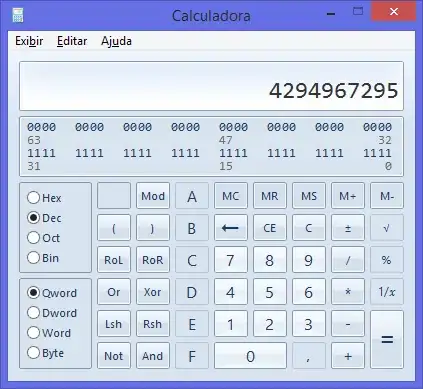Click the bit group above position 63
This screenshot has width=423, height=389.
42,127
